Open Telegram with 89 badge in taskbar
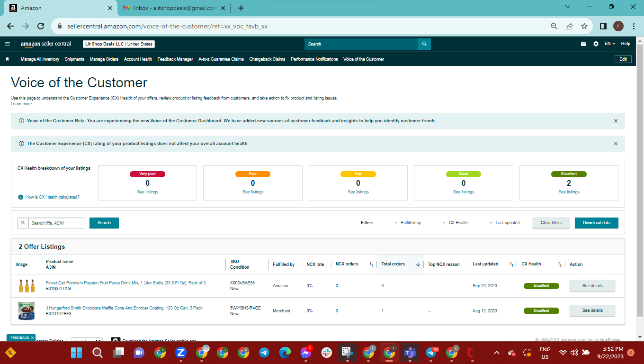 pos(431,353)
